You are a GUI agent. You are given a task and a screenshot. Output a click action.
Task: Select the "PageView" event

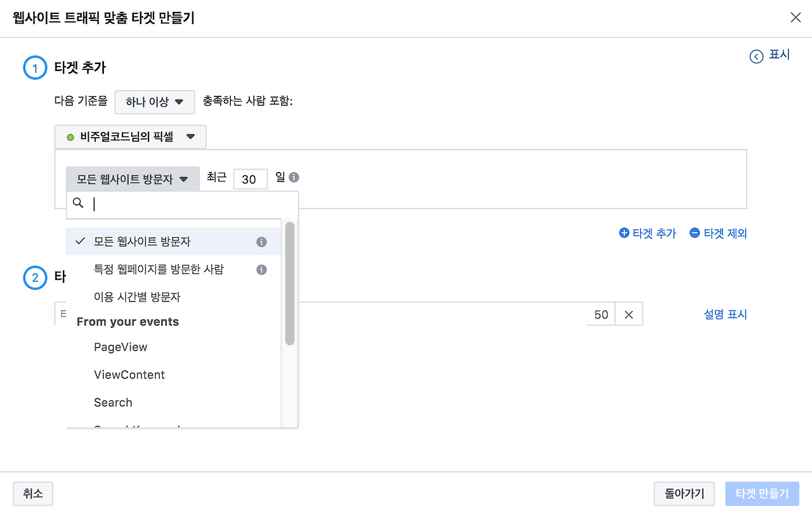coord(122,347)
